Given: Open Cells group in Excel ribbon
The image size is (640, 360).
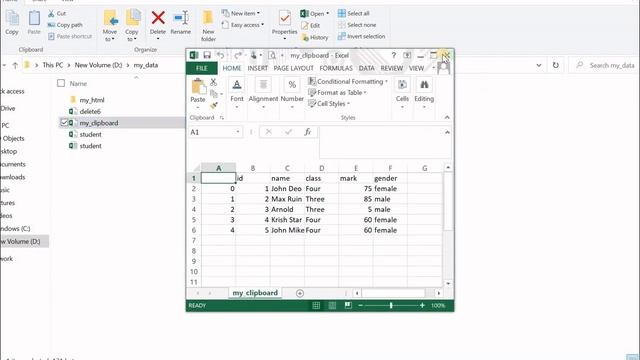Looking at the screenshot, I should 402,93.
